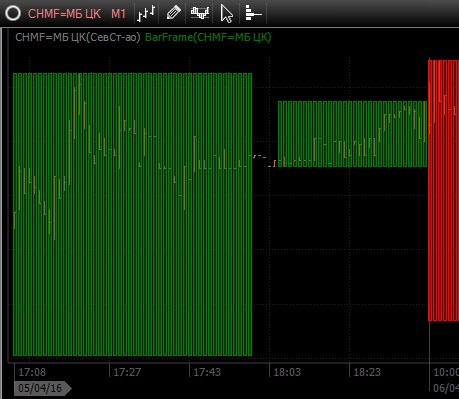Activate the arrow cursor tool
Viewport: 459px width, 399px height.
tap(227, 14)
